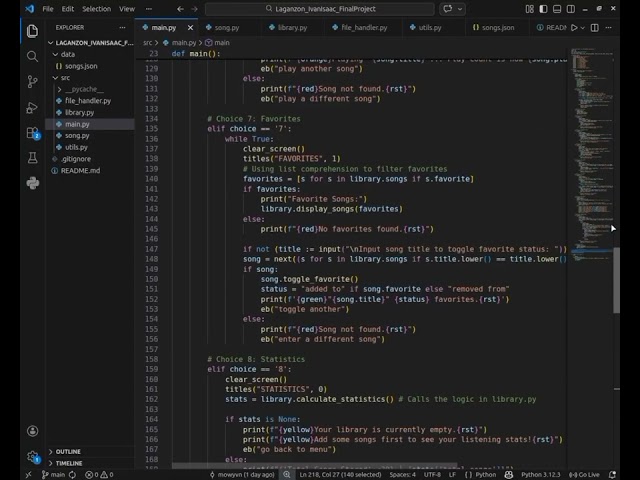Go forward with the right arrow

[x=194, y=9]
